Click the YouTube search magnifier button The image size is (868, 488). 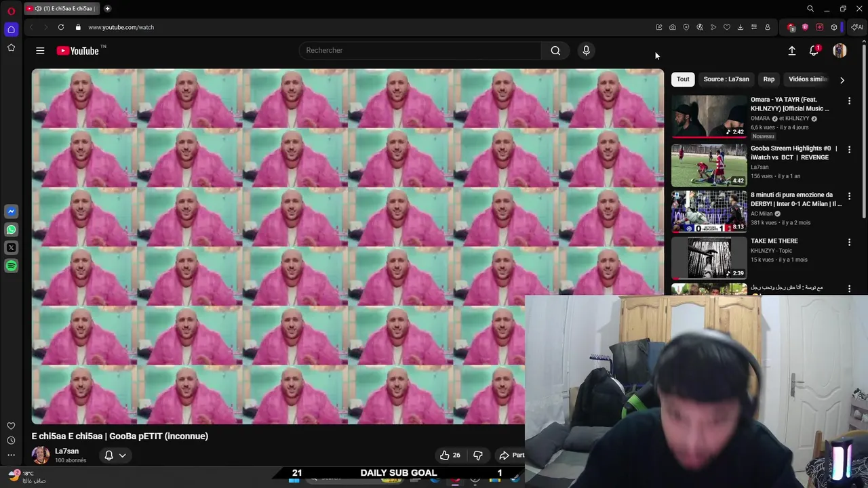tap(555, 50)
